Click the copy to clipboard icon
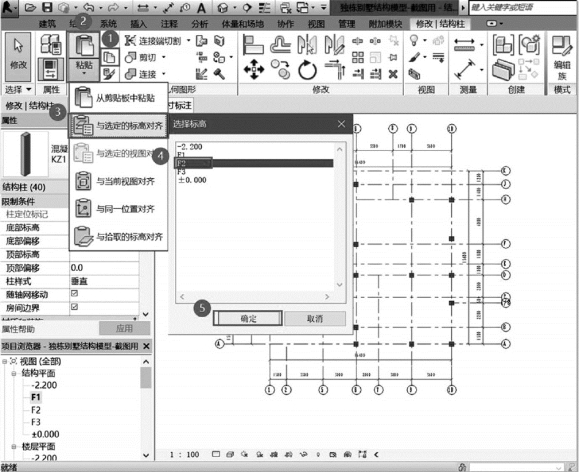 110,57
